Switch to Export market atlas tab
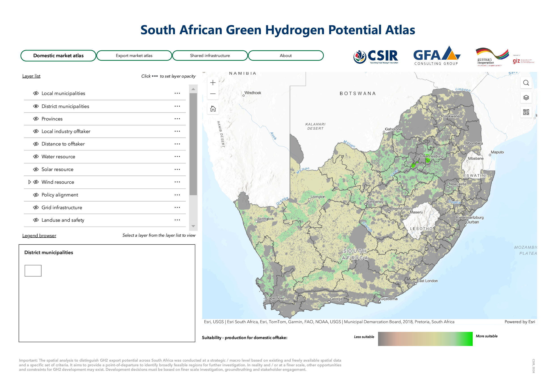The height and width of the screenshot is (392, 555). [134, 56]
